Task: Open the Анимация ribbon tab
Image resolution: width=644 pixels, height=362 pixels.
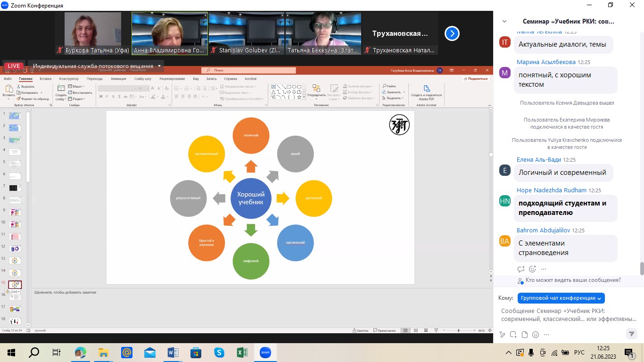Action: tap(118, 79)
